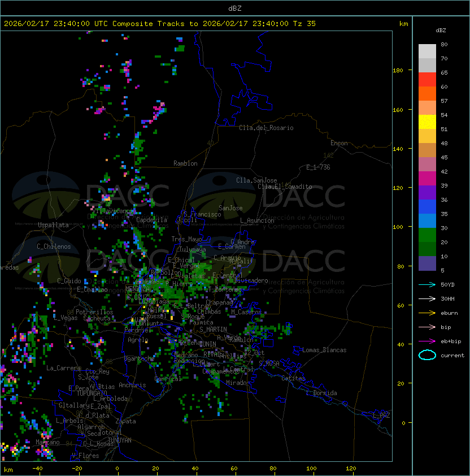Image resolution: width=470 pixels, height=476 pixels.
Task: Select the yellow eburn arrow symbol
Action: click(427, 313)
